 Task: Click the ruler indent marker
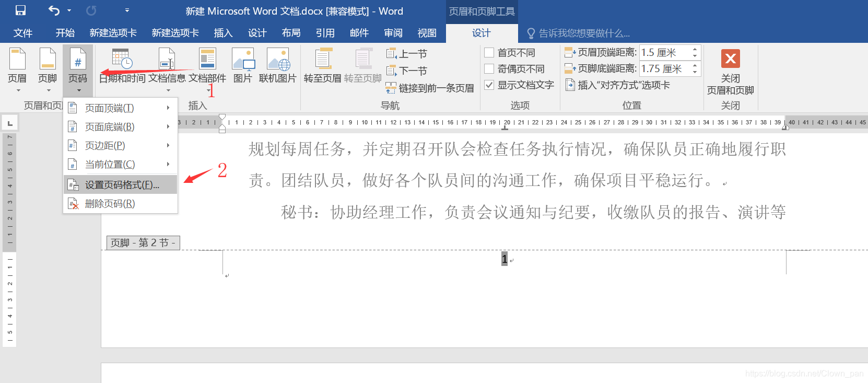(222, 123)
